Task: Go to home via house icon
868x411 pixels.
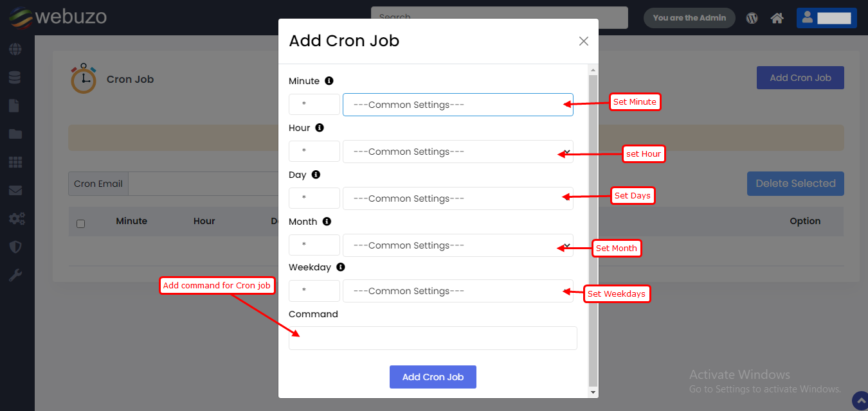Action: pyautogui.click(x=777, y=18)
